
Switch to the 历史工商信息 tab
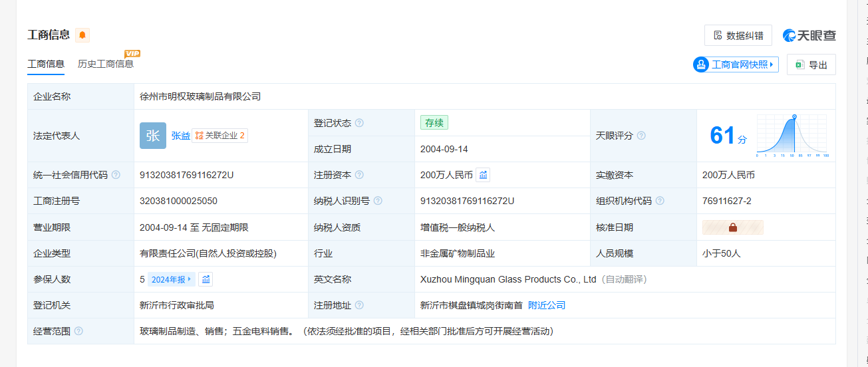tap(106, 64)
